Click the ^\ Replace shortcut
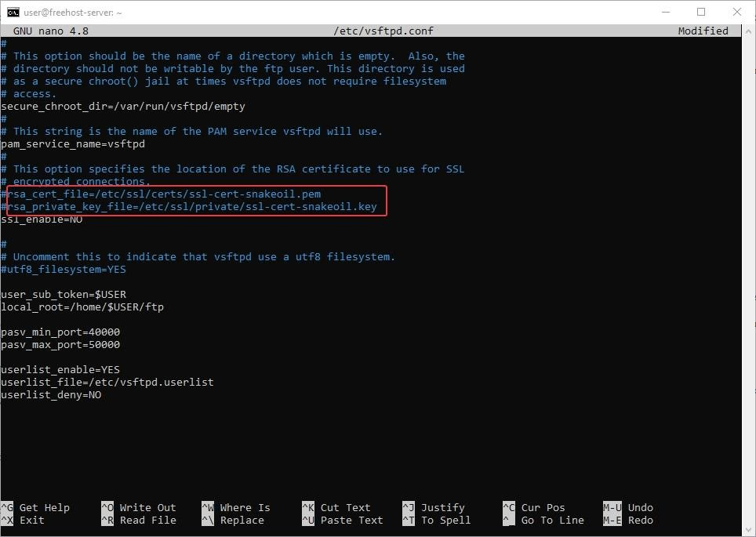Image resolution: width=756 pixels, height=537 pixels. click(x=233, y=520)
